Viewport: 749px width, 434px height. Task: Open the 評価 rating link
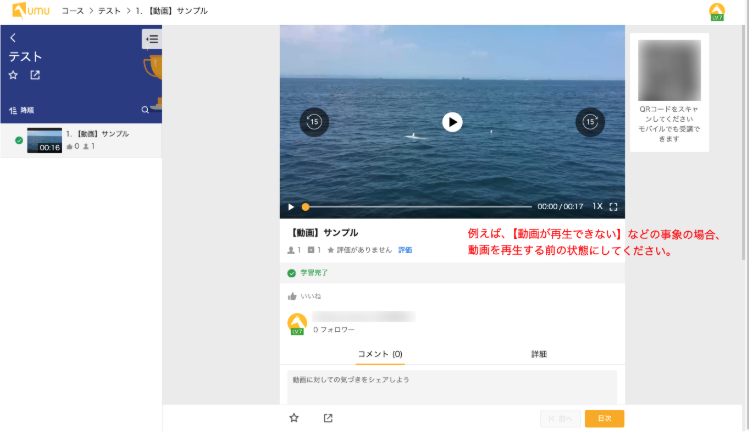click(405, 250)
